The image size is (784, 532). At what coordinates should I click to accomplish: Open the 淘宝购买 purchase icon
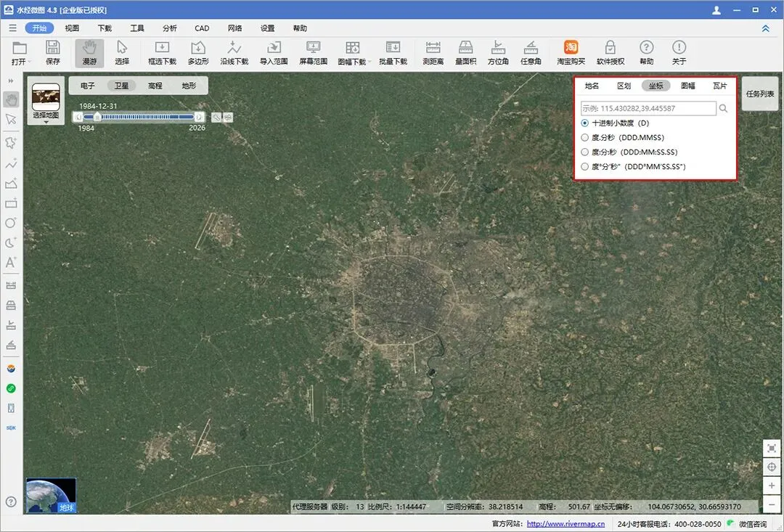(571, 53)
